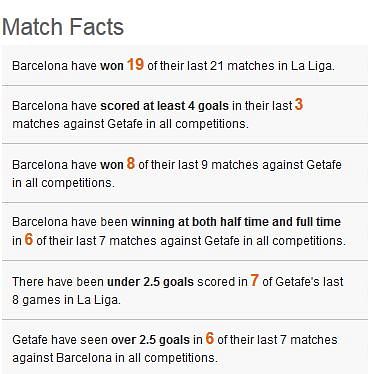Click 'under 2.5 goals' bold text

(150, 282)
